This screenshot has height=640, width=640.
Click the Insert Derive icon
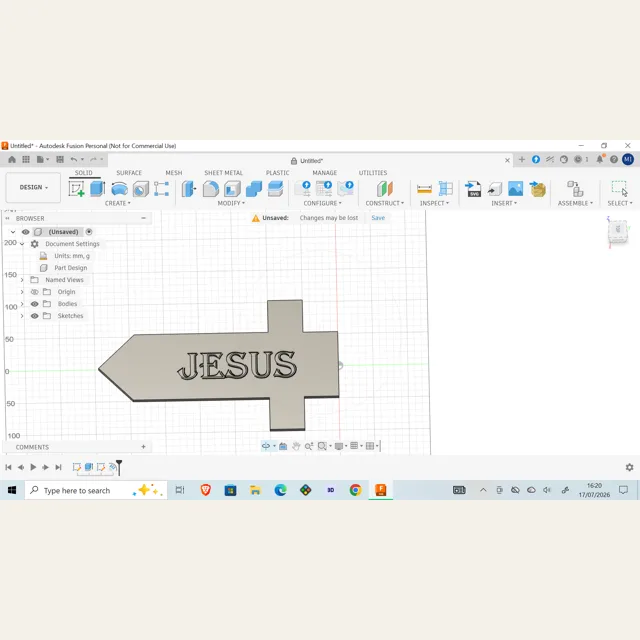tap(495, 189)
